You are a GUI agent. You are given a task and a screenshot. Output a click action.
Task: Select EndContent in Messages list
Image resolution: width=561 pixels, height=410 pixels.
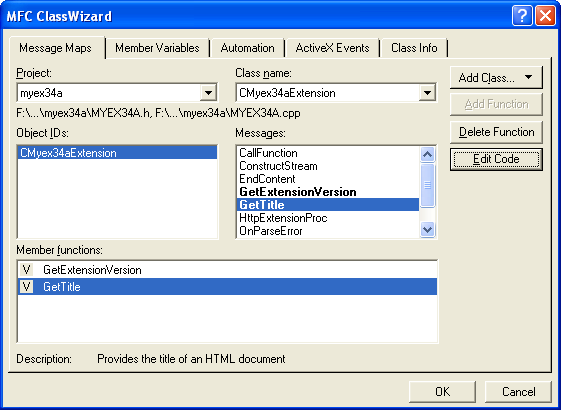[327, 179]
